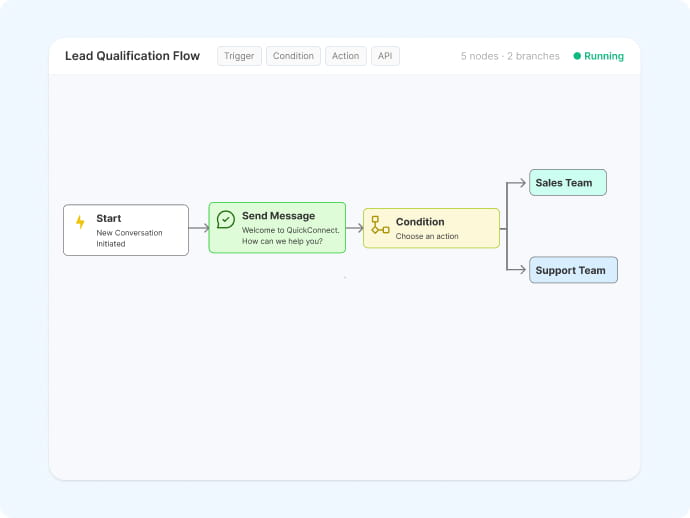Open the Support Team node

pos(573,270)
